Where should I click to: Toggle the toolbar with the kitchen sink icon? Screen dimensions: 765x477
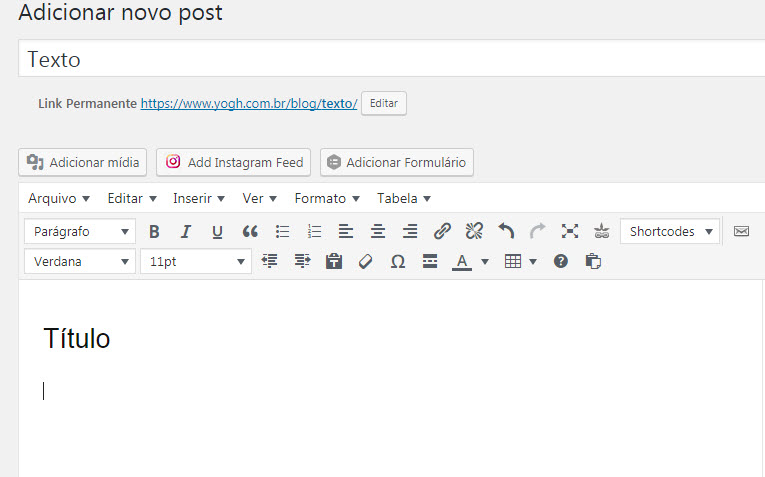[602, 231]
